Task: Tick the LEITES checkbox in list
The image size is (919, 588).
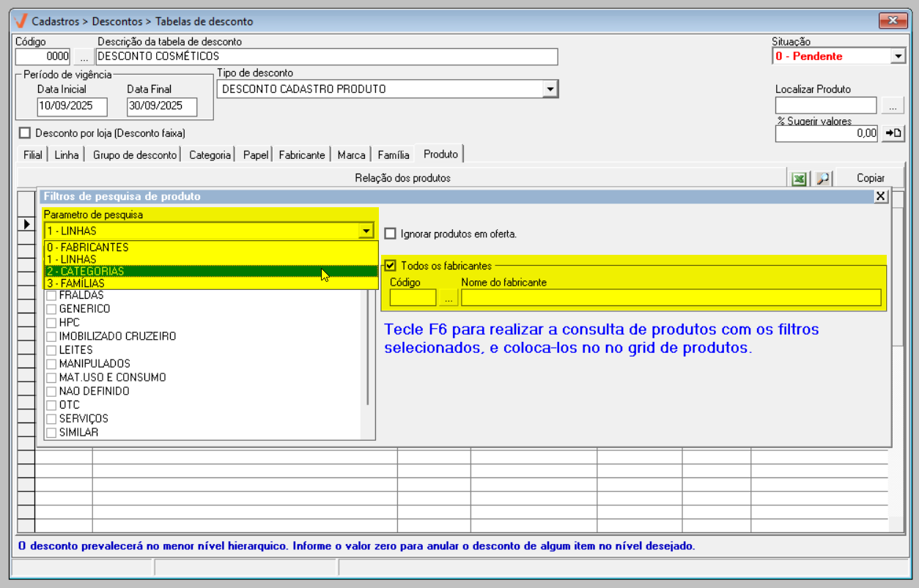Action: click(x=51, y=350)
